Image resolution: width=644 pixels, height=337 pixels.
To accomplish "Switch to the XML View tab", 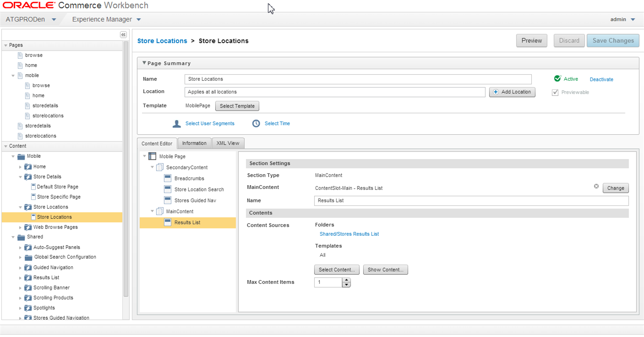I will tap(228, 143).
